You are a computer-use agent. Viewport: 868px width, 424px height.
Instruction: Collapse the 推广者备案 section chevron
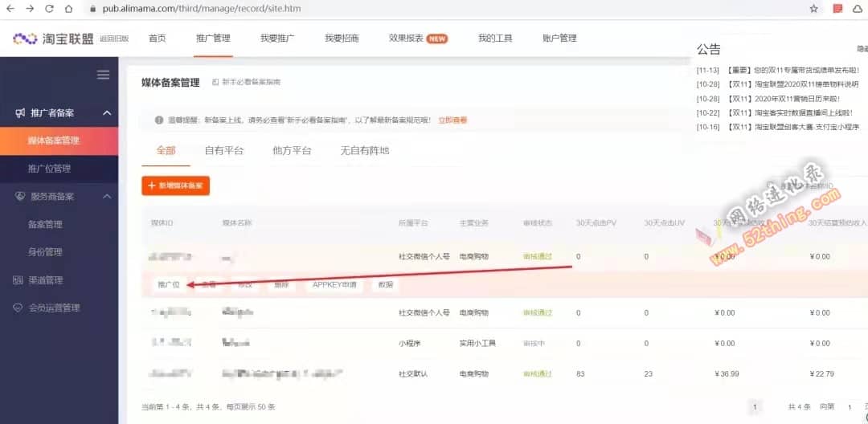click(x=107, y=112)
